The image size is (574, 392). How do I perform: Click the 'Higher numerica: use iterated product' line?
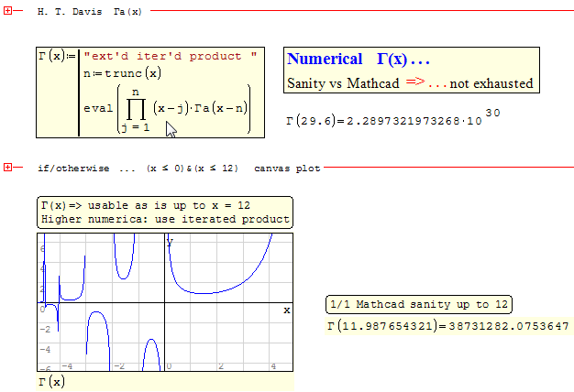pos(165,219)
